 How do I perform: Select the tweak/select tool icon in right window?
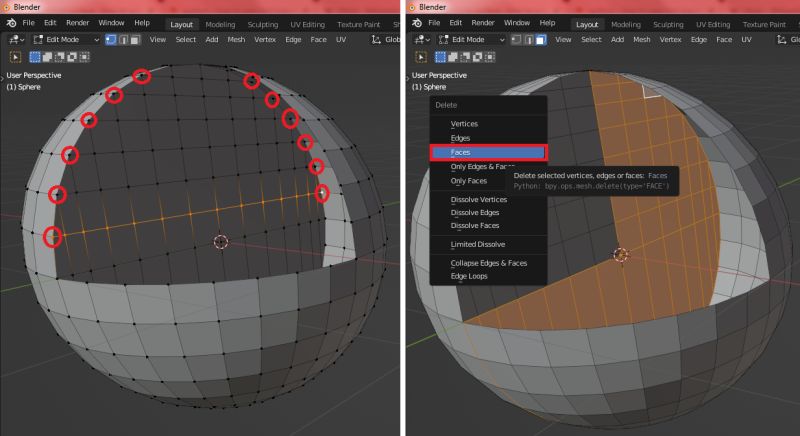[421, 57]
